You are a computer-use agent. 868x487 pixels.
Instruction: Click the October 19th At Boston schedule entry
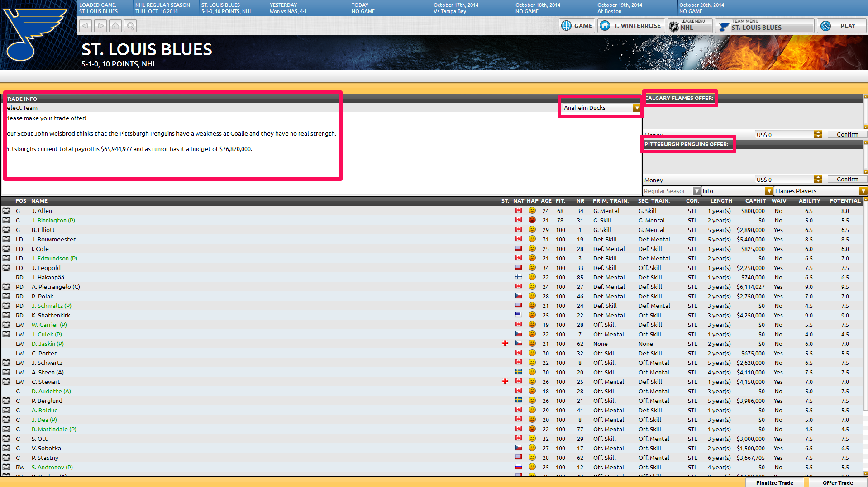[x=636, y=8]
